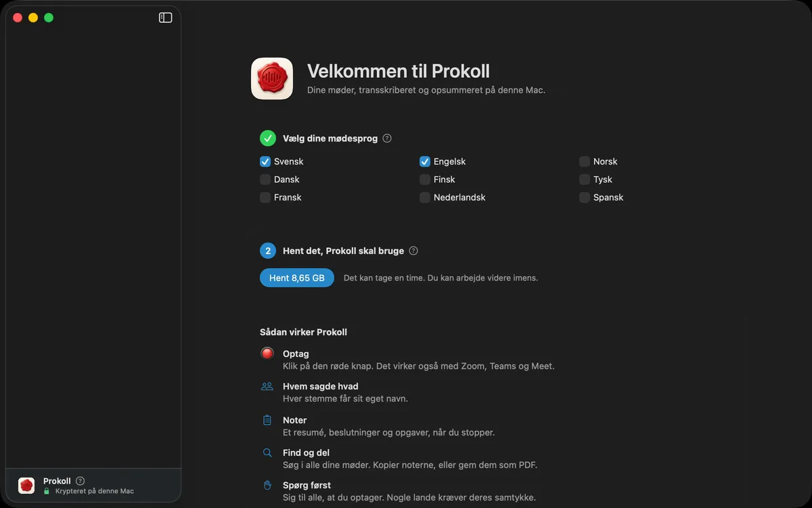Tick the Finsk language checkbox
The height and width of the screenshot is (508, 812).
(425, 179)
